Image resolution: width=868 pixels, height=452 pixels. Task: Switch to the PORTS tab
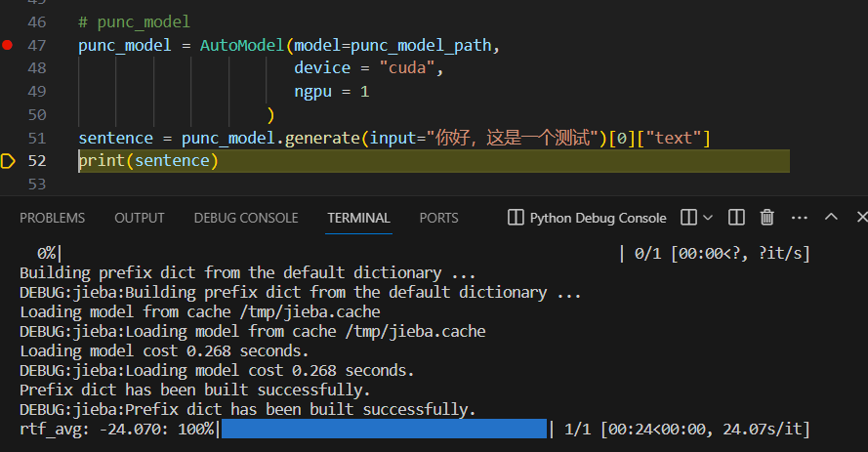tap(439, 218)
